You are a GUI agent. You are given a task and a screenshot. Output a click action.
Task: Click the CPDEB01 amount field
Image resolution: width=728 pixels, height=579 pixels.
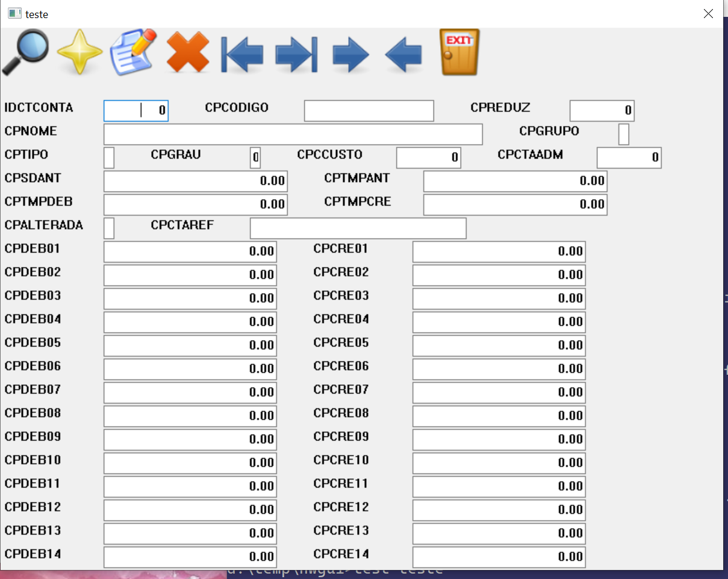190,252
